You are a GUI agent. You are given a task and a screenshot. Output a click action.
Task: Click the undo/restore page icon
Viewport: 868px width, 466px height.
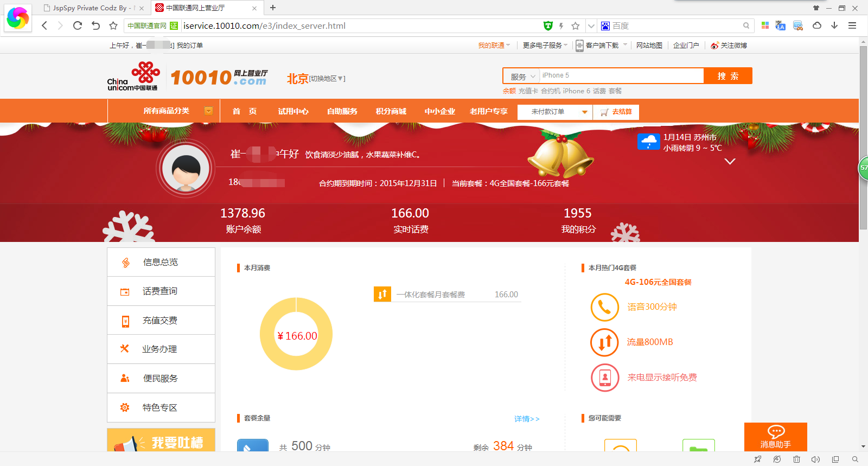(95, 25)
